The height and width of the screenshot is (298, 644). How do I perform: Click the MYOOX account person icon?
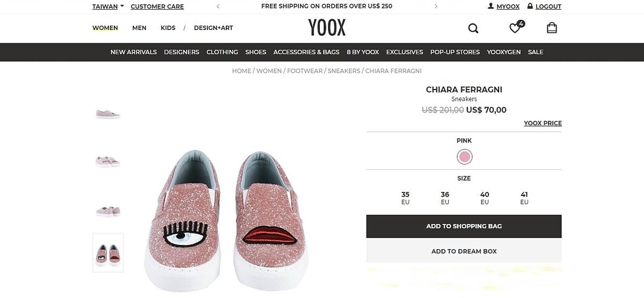coord(491,6)
